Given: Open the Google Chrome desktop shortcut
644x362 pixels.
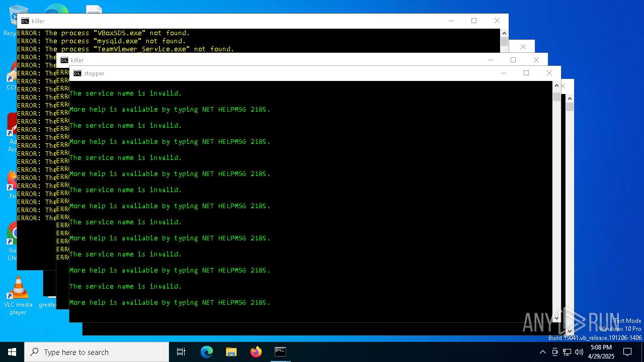Looking at the screenshot, I should pyautogui.click(x=12, y=241).
